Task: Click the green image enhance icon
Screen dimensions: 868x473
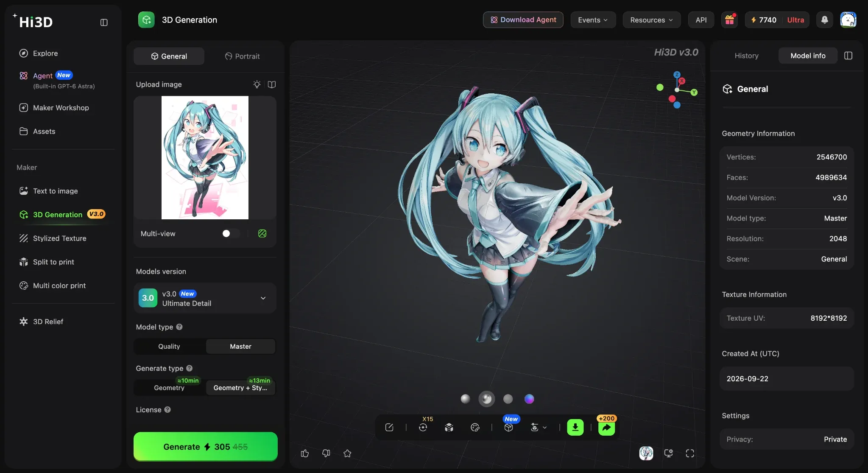Action: [x=262, y=234]
